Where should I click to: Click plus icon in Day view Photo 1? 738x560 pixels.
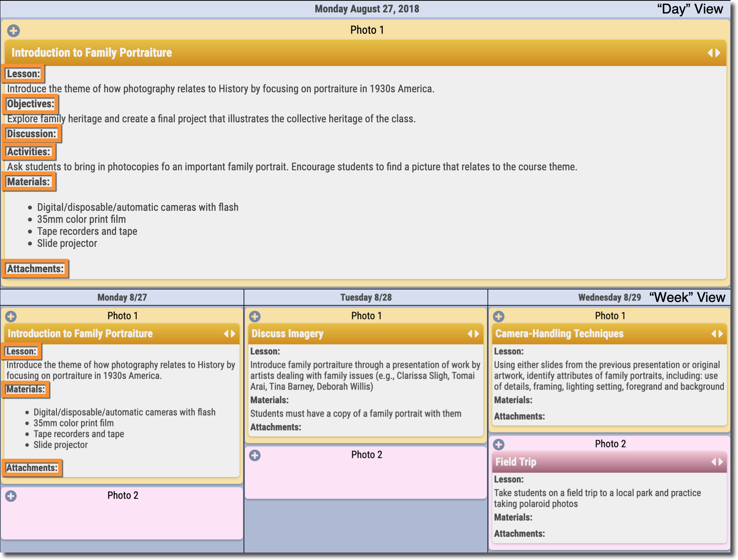tap(14, 31)
